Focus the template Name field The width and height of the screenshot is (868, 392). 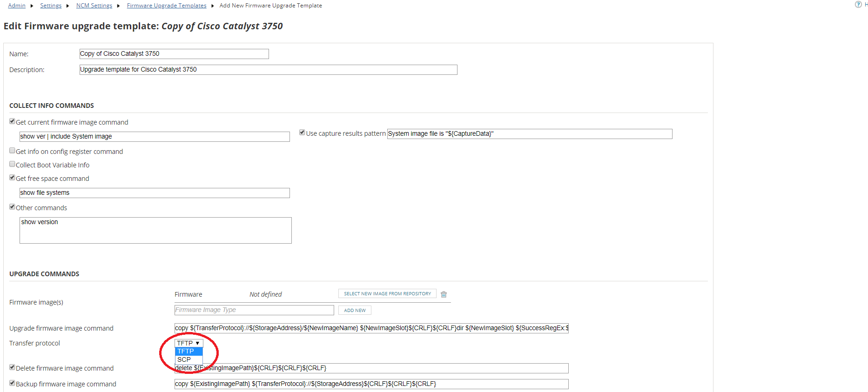tap(174, 54)
